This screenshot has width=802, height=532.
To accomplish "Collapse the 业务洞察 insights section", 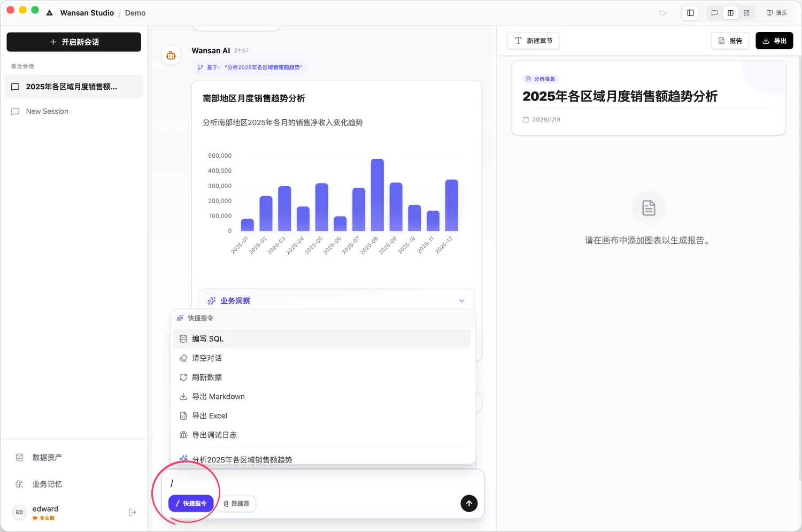I will [461, 300].
